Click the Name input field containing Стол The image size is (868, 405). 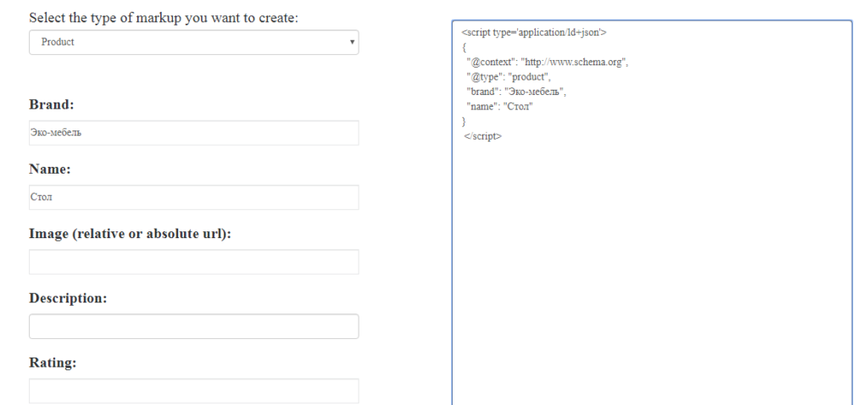(194, 197)
